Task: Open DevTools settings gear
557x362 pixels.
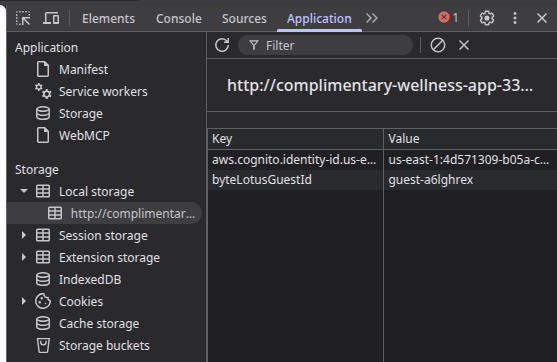Action: click(x=487, y=18)
